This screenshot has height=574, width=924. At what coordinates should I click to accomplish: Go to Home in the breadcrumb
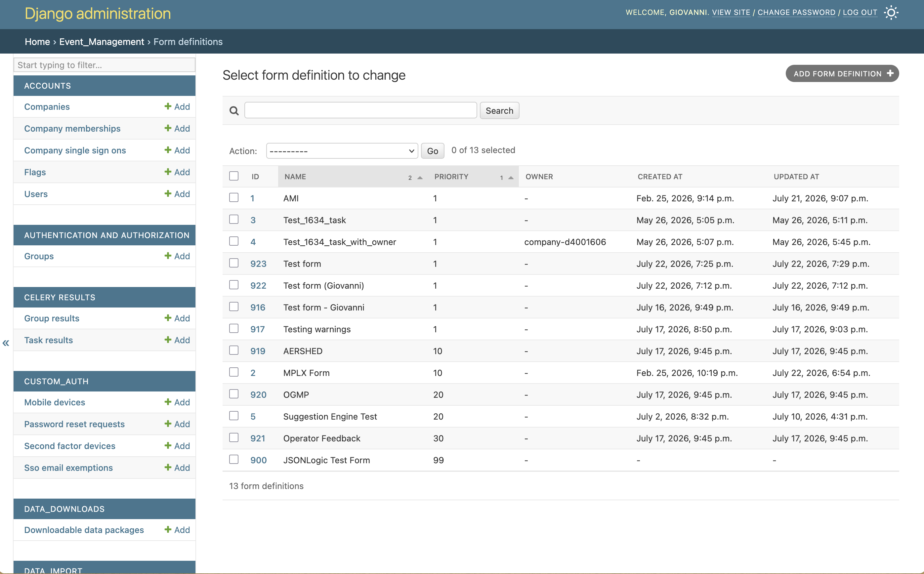tap(37, 42)
